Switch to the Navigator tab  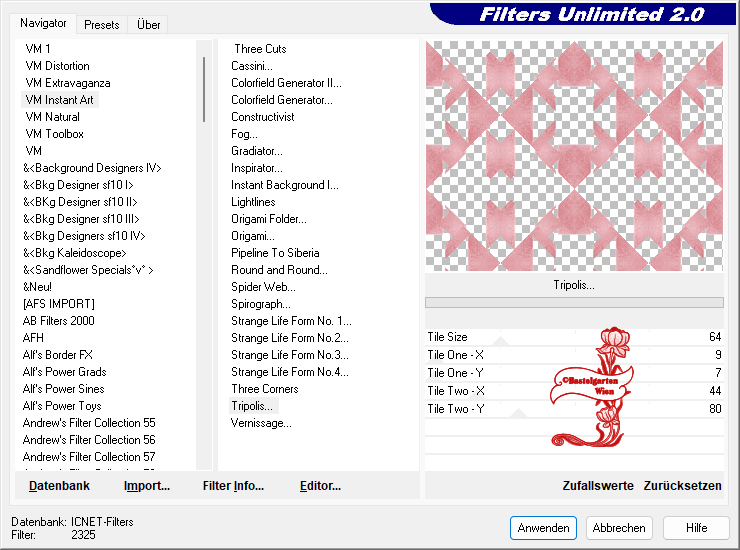click(x=43, y=23)
